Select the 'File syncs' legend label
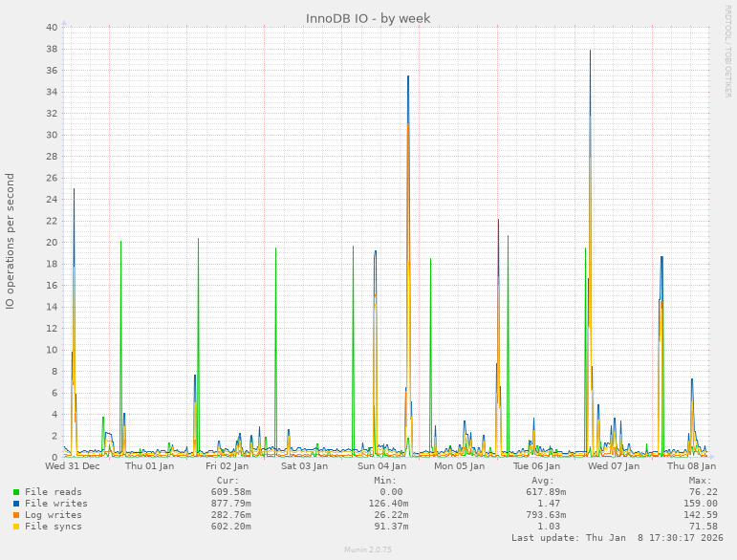 54,527
